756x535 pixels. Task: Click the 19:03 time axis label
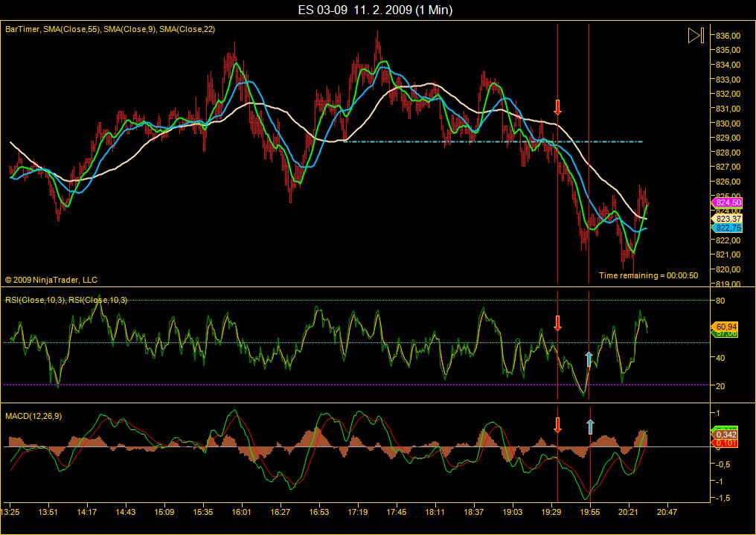click(513, 513)
